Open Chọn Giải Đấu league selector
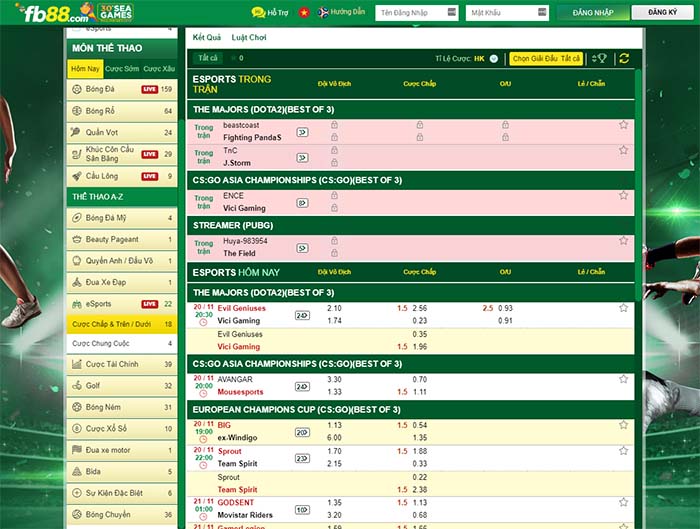700x529 pixels. coord(546,58)
